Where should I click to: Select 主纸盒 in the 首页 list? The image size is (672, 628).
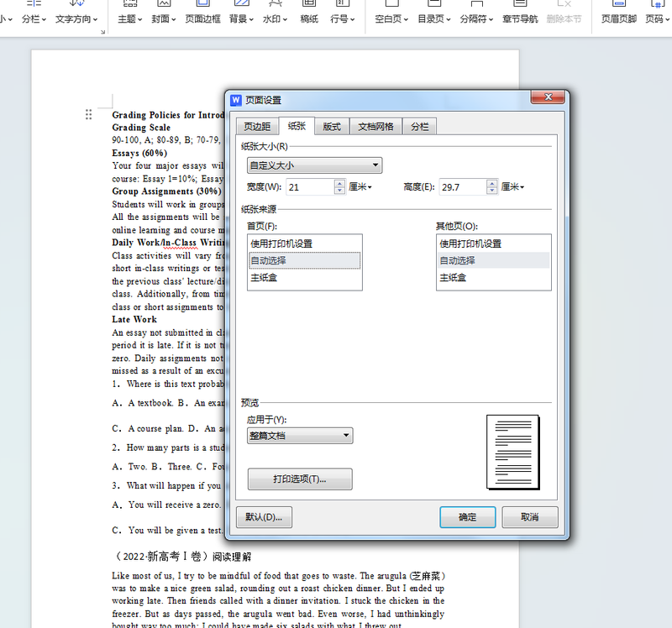click(264, 277)
